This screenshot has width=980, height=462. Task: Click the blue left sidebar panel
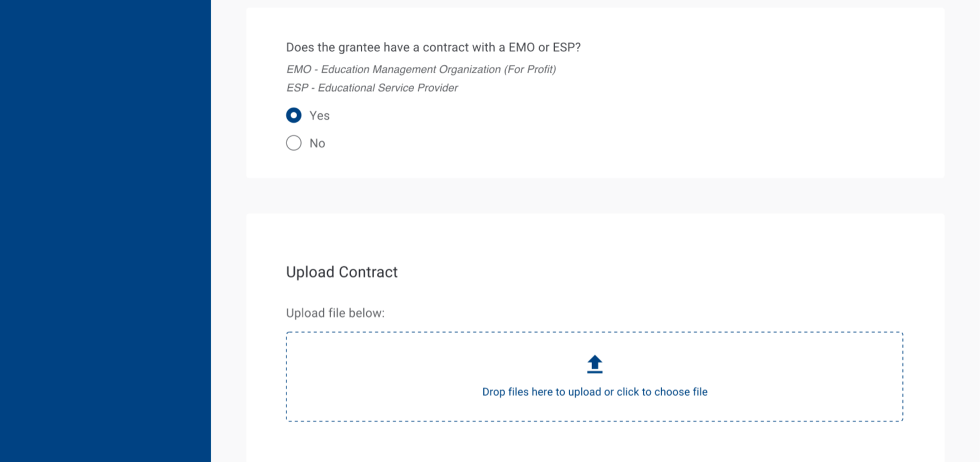(105, 231)
